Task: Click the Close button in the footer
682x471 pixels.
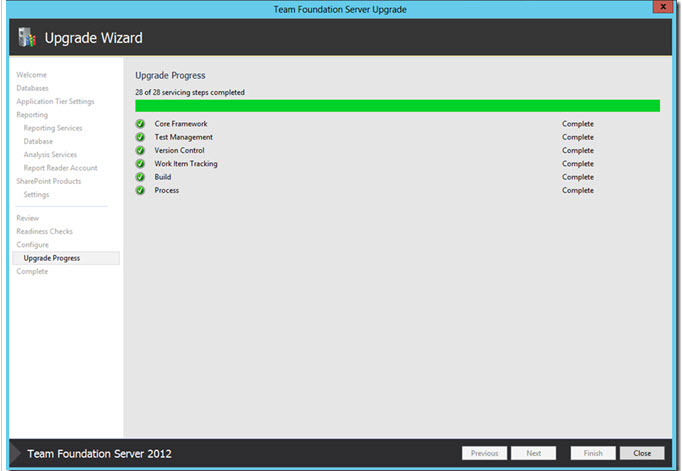Action: (642, 453)
